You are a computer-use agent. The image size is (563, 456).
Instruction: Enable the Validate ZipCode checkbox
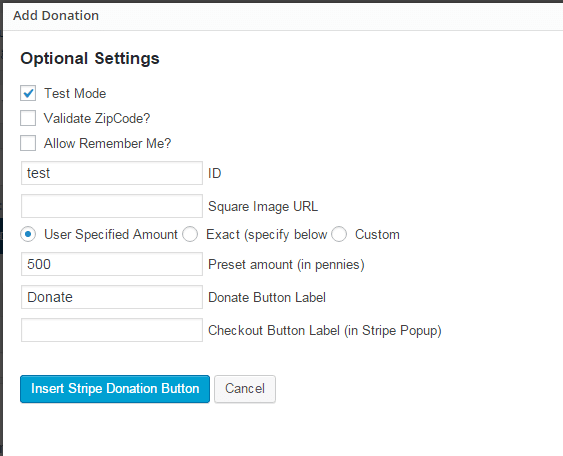pos(28,118)
